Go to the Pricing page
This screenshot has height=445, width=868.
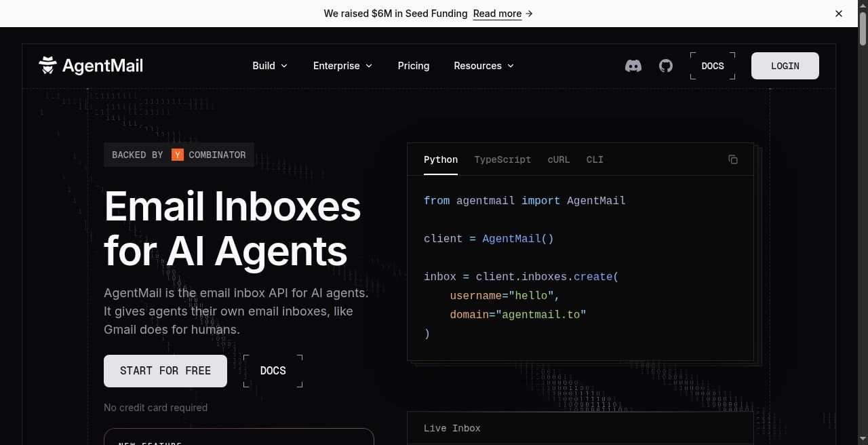(414, 66)
